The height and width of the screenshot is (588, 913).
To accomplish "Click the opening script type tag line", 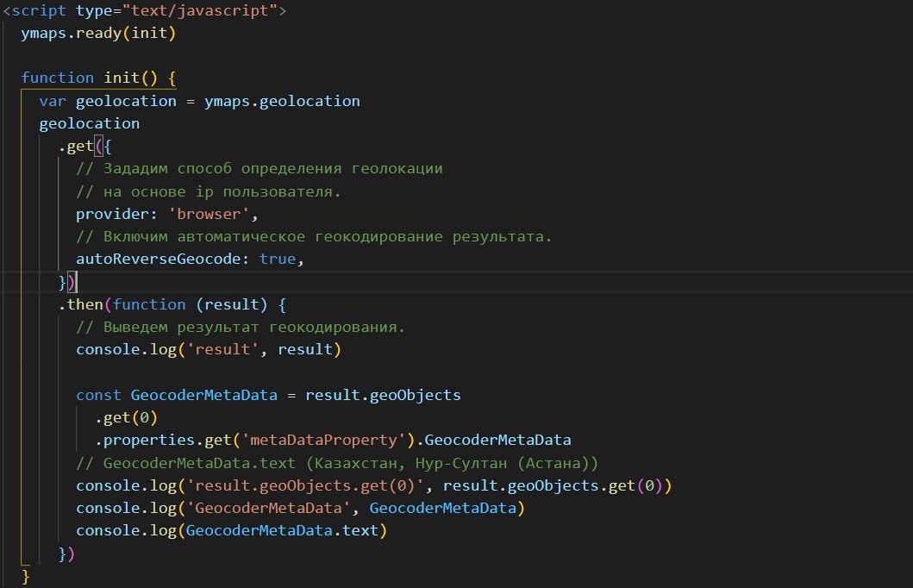I will click(144, 10).
